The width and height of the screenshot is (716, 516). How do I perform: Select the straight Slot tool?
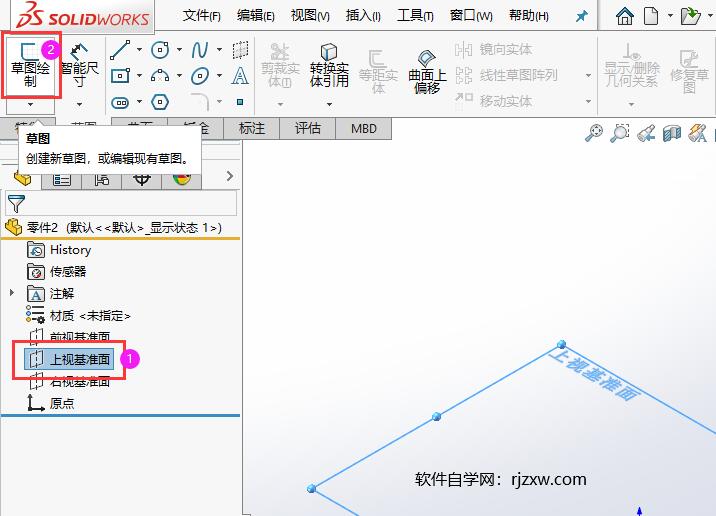point(120,102)
